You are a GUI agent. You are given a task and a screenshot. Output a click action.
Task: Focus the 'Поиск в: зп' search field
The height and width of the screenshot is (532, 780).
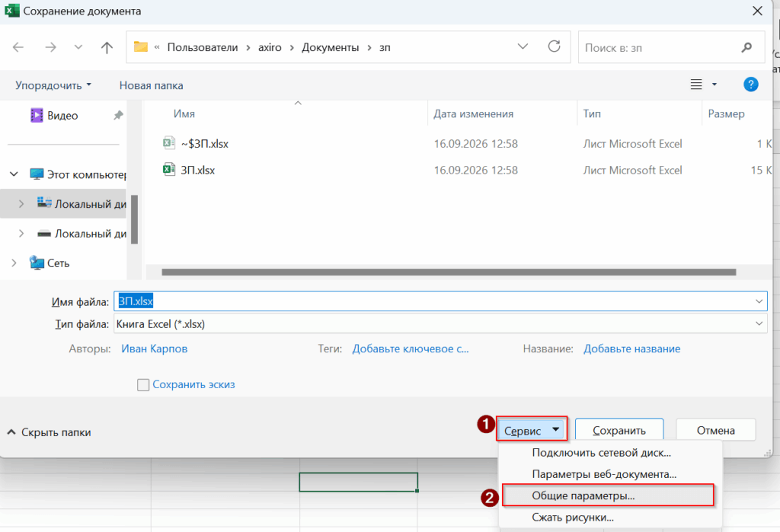[x=671, y=47]
